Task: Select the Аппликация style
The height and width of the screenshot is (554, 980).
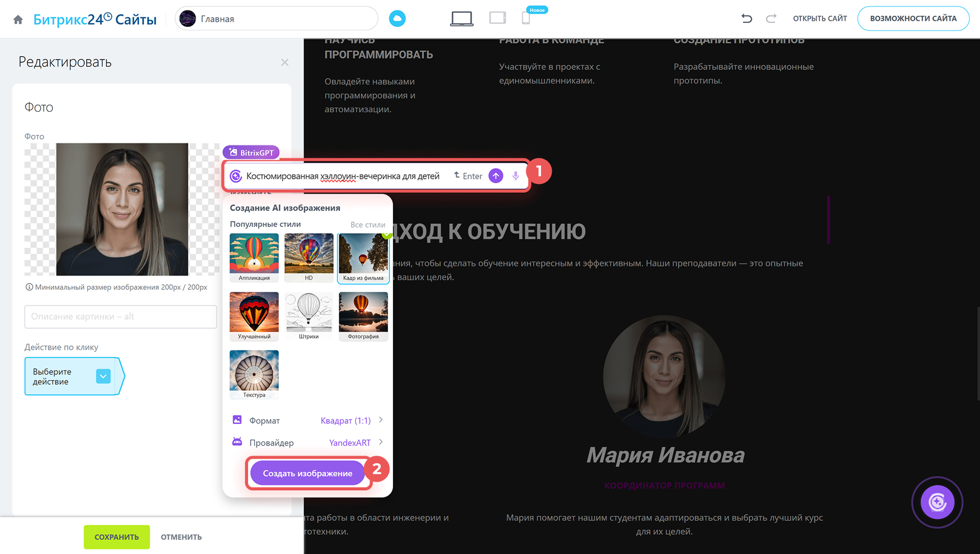Action: pos(254,258)
